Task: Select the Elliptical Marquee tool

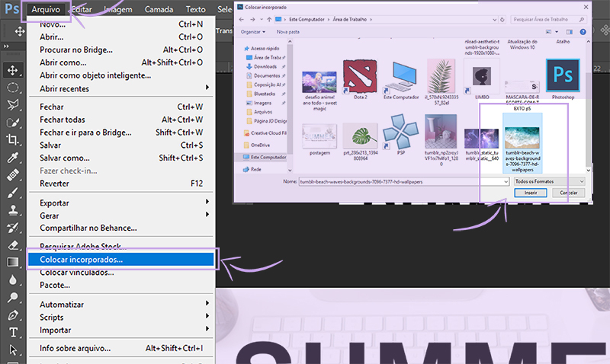Action: click(x=13, y=88)
